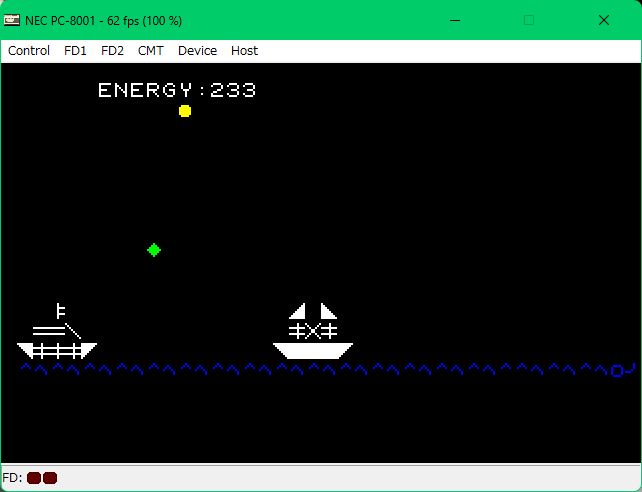Screen dimensions: 642x492
Task: Click the green diamond sprite
Action: point(154,250)
